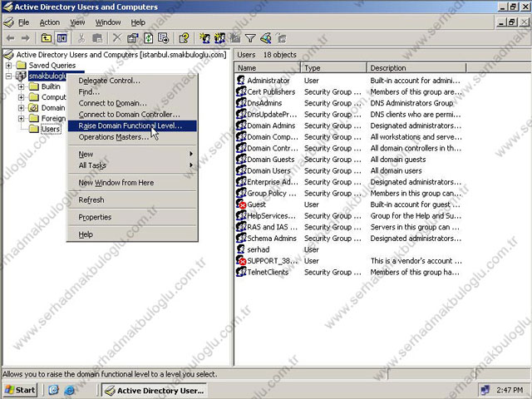
Task: Click the Administrator user icon in list
Action: coord(241,81)
